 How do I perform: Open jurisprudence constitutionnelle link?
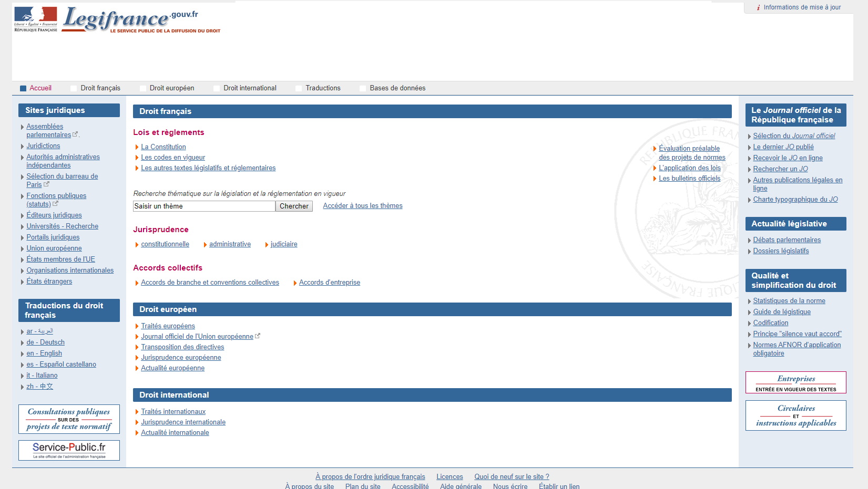click(x=165, y=244)
